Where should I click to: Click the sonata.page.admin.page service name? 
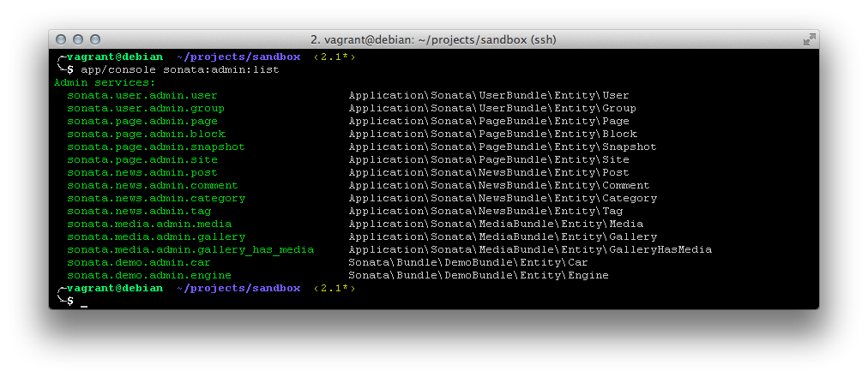[142, 121]
